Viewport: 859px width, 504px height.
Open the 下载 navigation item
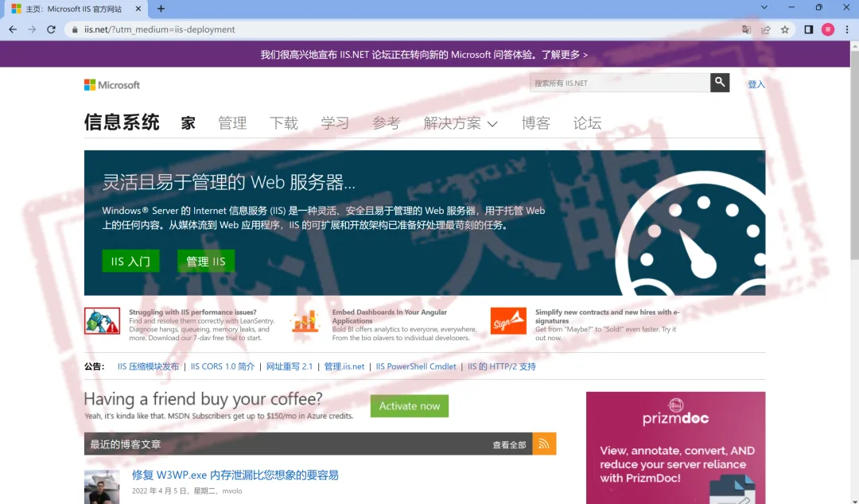284,123
